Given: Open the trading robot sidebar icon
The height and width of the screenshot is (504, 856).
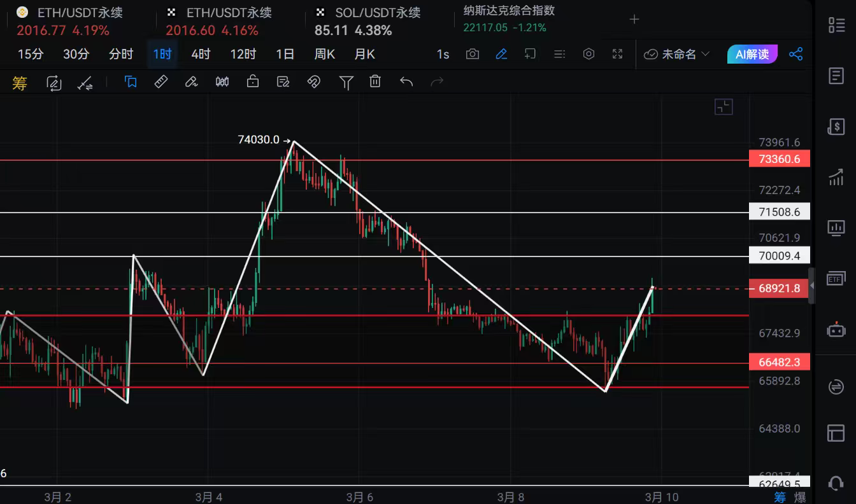Looking at the screenshot, I should 836,330.
